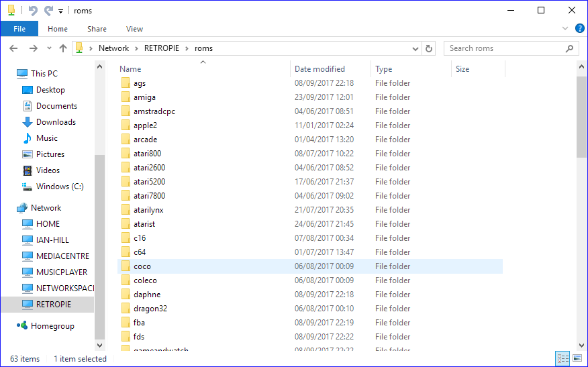Open the address bar history dropdown

tap(415, 48)
